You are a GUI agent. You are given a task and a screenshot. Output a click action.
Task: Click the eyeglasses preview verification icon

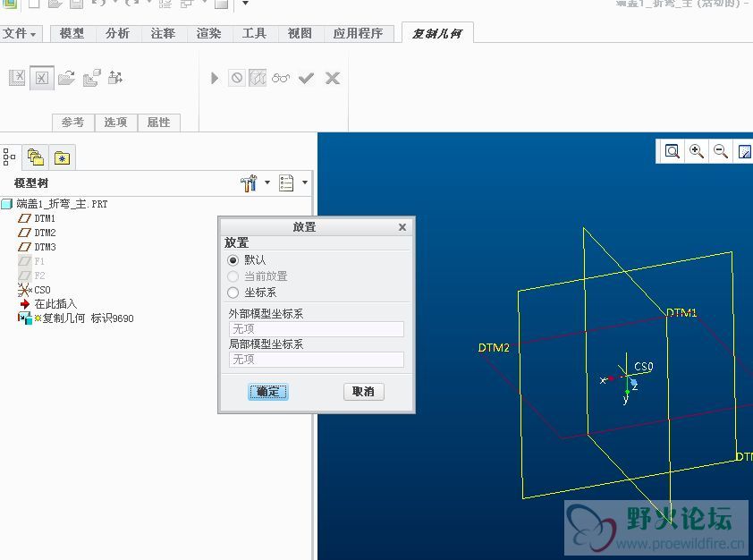click(x=281, y=78)
